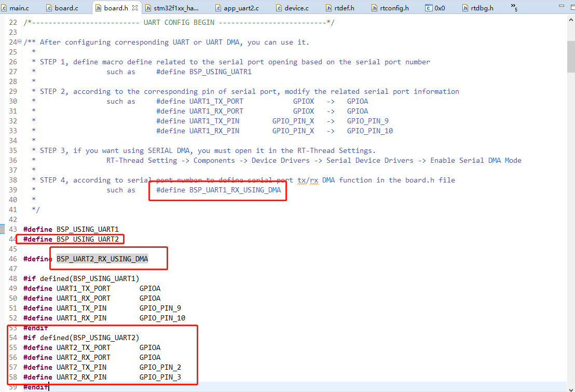Viewport: 575px width, 392px height.
Task: Click the header icon on rtdef.h tab
Action: [x=328, y=8]
